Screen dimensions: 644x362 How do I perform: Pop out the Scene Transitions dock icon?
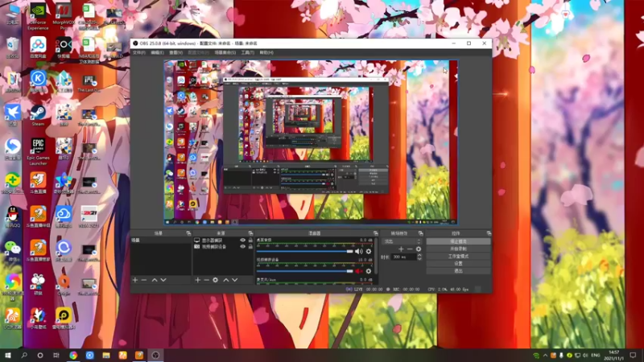(x=420, y=233)
